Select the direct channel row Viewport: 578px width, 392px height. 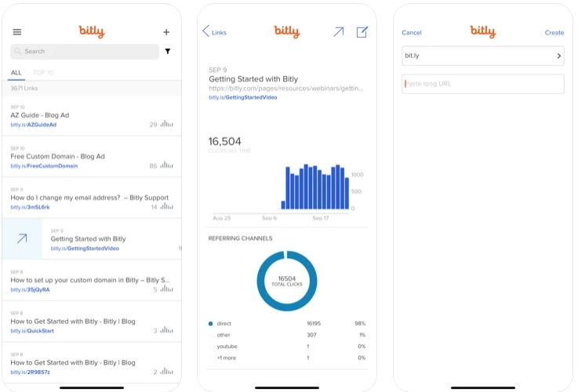287,324
